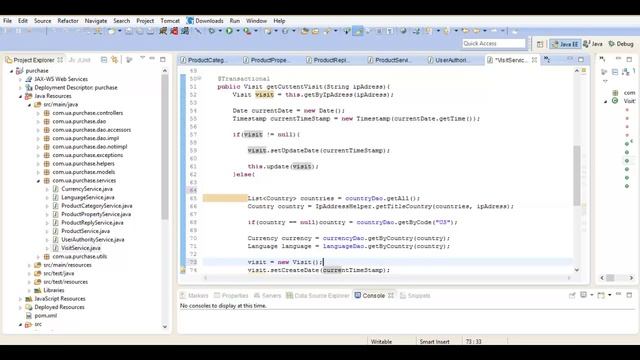Stop Tomcat with the red toolbar icon
This screenshot has width=640, height=360.
(x=174, y=31)
